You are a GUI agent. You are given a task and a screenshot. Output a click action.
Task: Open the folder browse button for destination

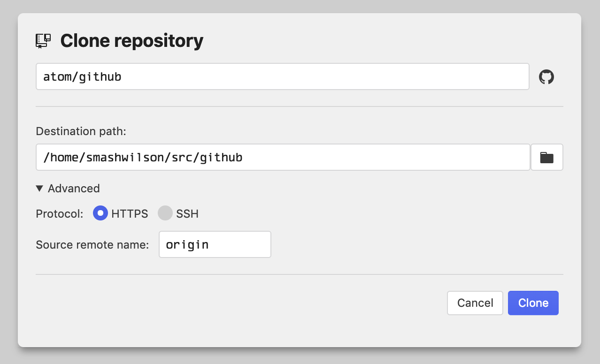point(547,157)
